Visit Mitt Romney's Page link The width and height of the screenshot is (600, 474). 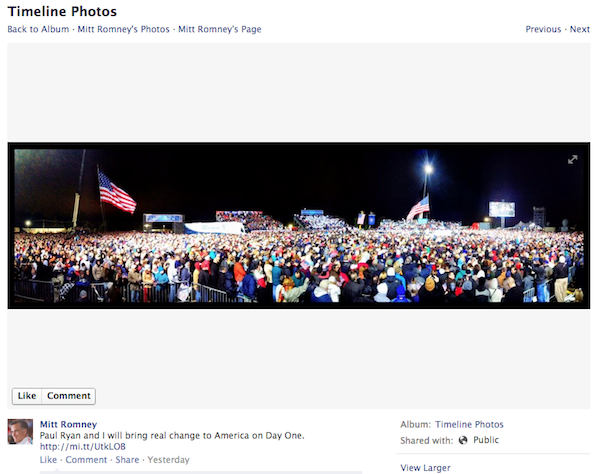220,29
